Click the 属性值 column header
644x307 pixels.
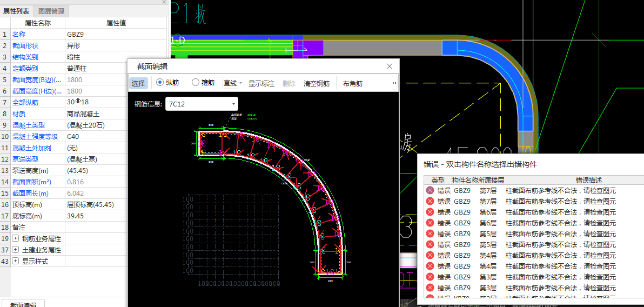(x=116, y=23)
